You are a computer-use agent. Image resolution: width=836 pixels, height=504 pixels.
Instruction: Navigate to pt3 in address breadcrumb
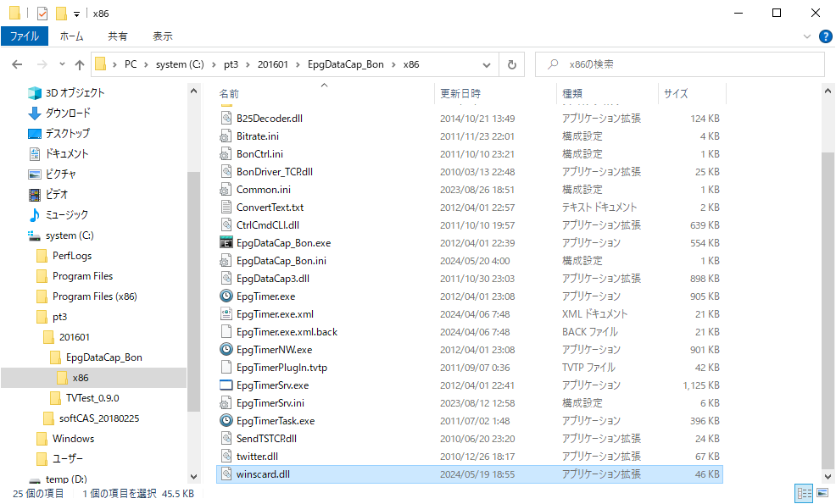pyautogui.click(x=231, y=64)
